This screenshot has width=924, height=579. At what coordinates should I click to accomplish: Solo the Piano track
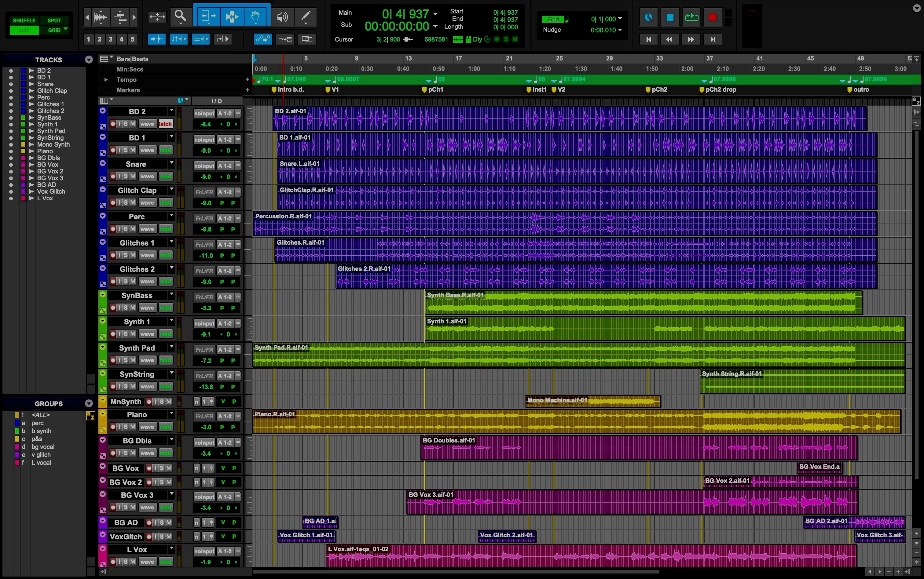(125, 427)
